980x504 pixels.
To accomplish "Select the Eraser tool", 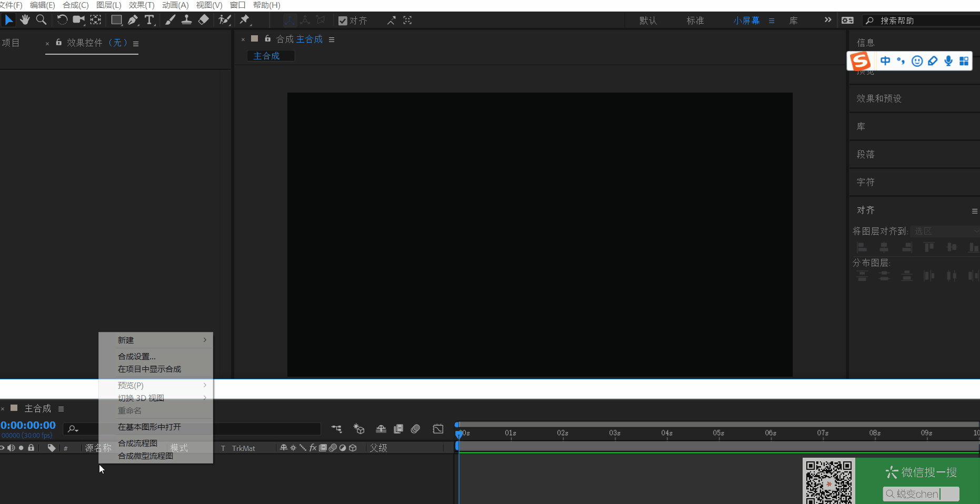I will tap(203, 20).
